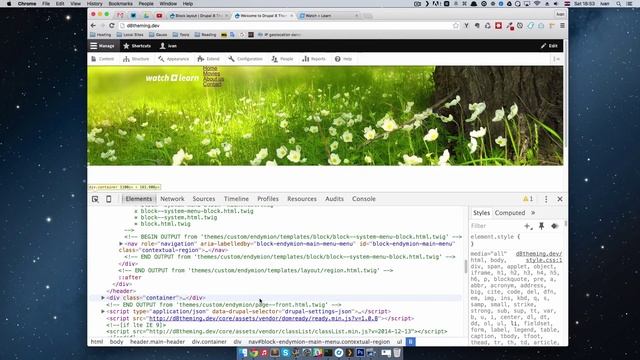Open the Configuration admin menu
This screenshot has height=360, width=640.
coord(246,59)
